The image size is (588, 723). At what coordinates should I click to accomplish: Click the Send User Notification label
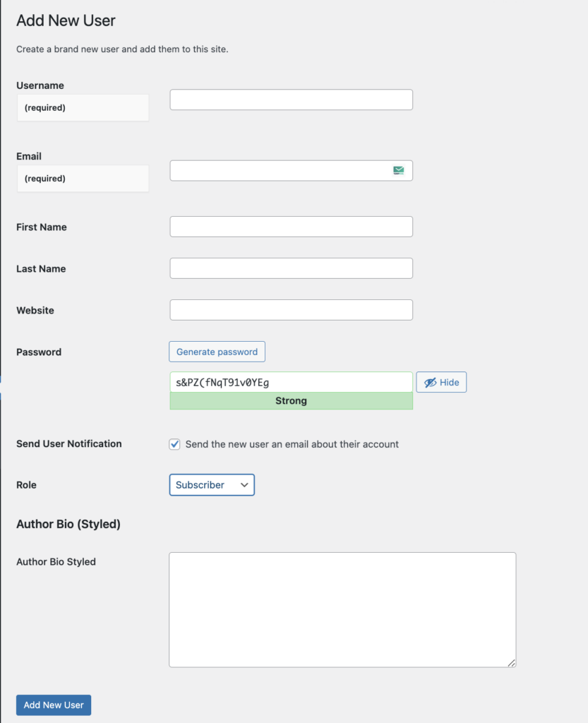tap(69, 443)
